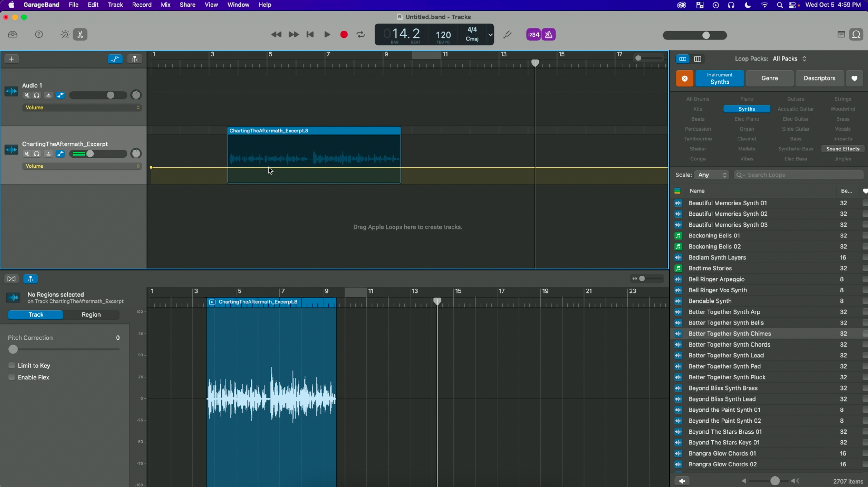Toggle the scissors Editors button
This screenshot has width=868, height=487.
tap(80, 34)
